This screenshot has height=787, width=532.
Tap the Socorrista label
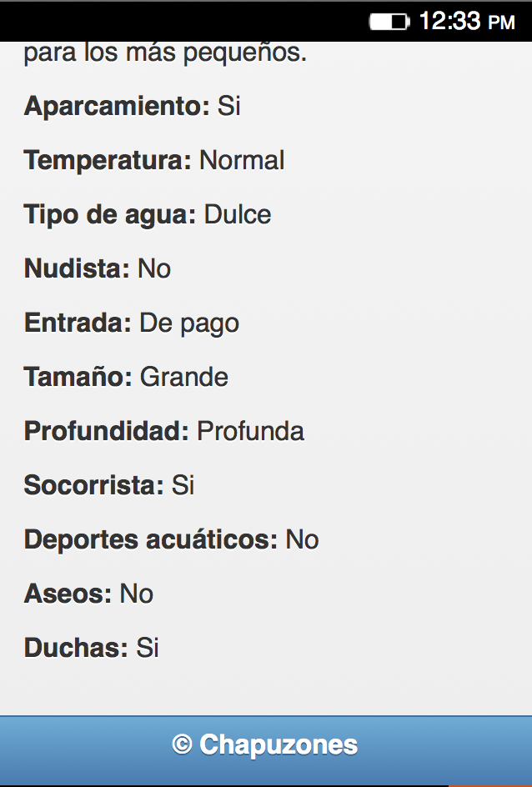click(x=93, y=485)
